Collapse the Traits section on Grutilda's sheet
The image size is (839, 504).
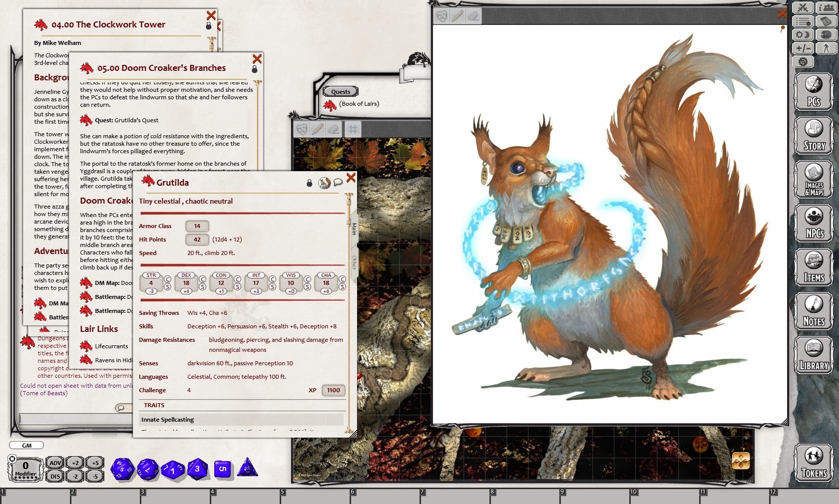click(153, 406)
